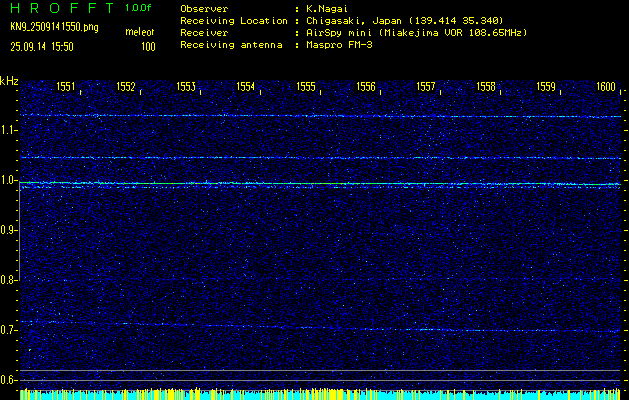Click the value 100 under meteor
Screen dimensions: 629x400
148,47
